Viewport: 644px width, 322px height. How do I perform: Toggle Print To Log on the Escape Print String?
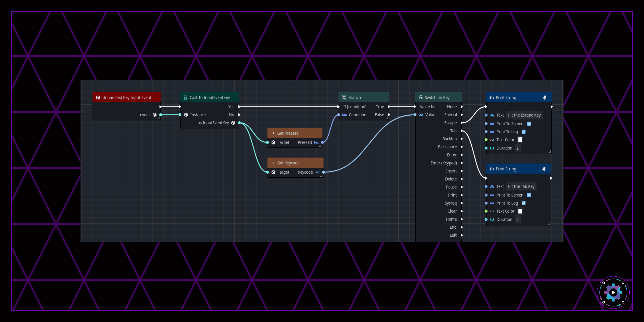click(x=524, y=132)
